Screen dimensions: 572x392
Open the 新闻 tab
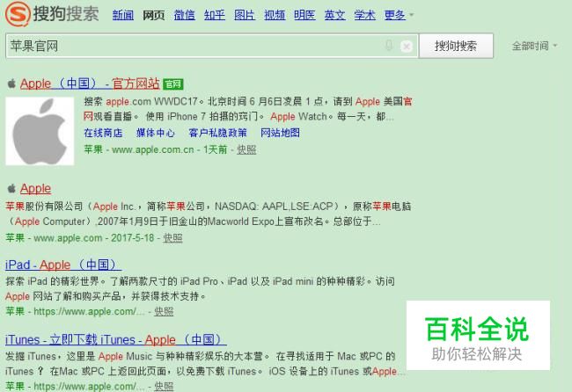point(123,15)
